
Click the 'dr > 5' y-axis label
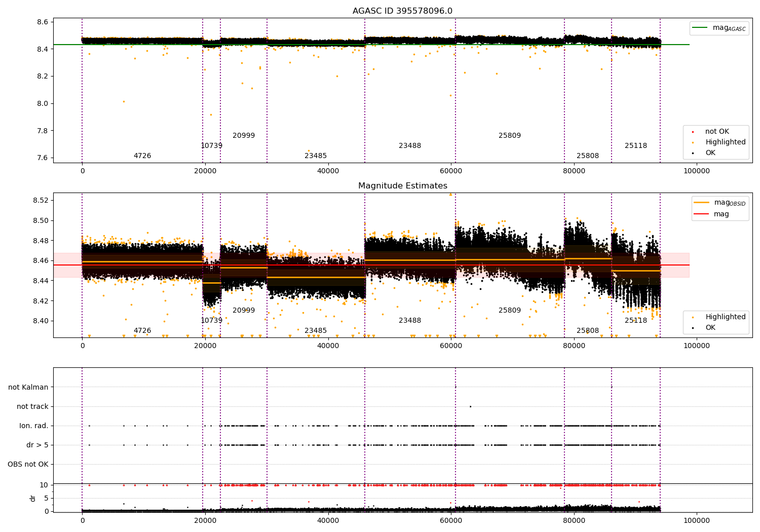[x=37, y=445]
